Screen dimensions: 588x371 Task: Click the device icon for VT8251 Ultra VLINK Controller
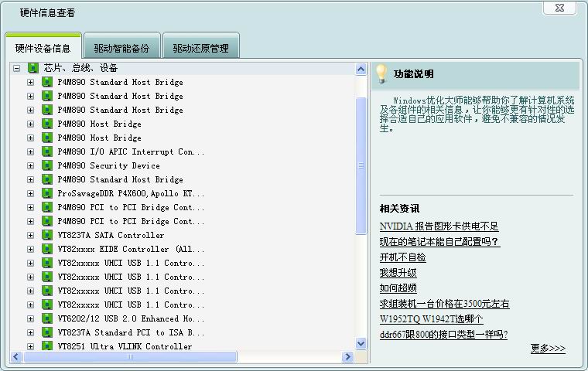[x=47, y=345]
